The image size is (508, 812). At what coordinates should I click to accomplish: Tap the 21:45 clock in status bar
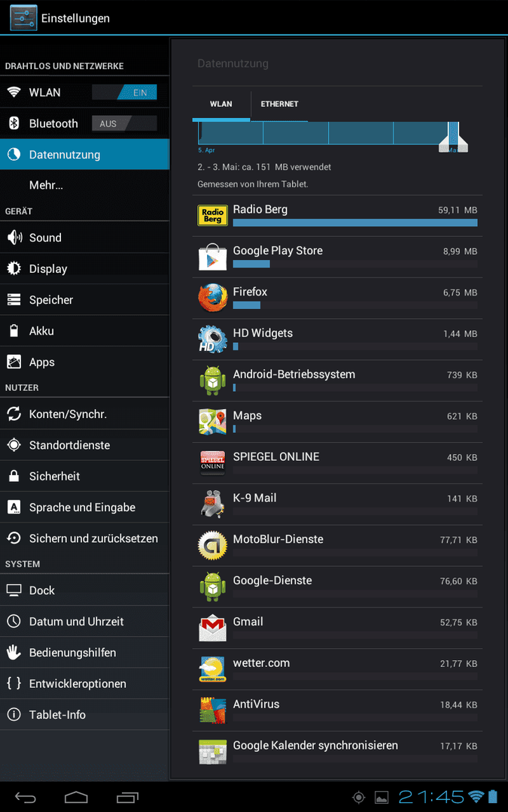coord(431,797)
